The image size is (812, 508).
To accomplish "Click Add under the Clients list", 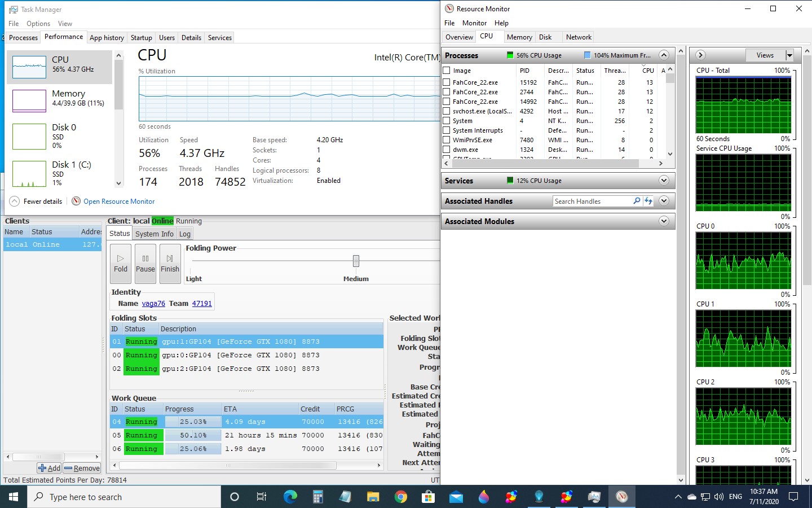I will coord(50,468).
